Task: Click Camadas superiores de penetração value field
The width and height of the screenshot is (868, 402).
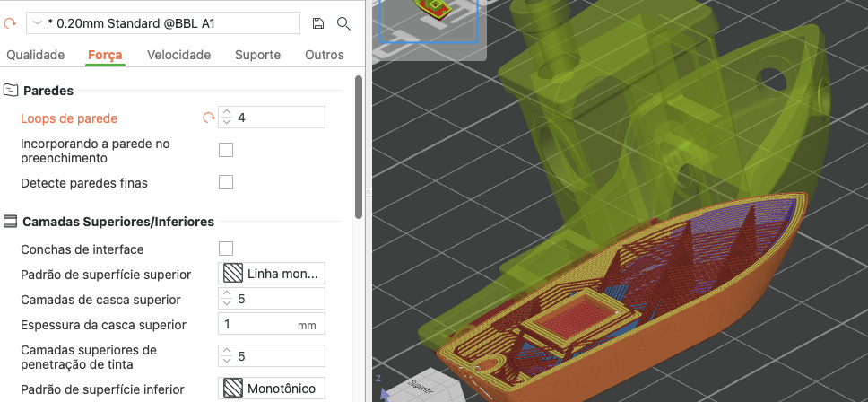Action: coord(272,356)
